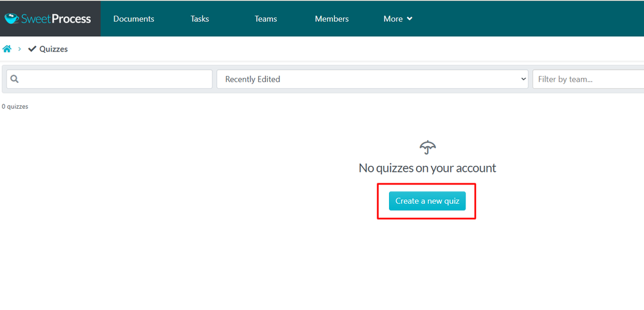Click the Quizzes breadcrumb label
Viewport: 644px width, 310px height.
(53, 49)
